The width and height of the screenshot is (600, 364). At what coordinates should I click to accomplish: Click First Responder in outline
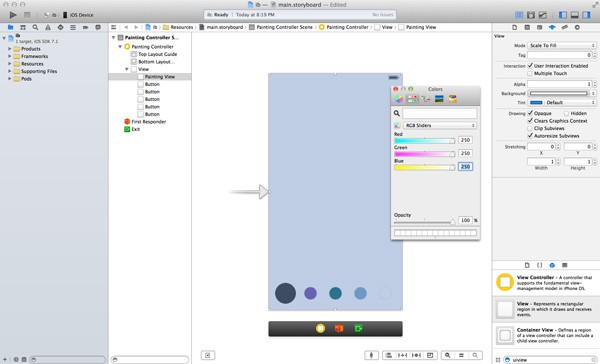pyautogui.click(x=148, y=122)
